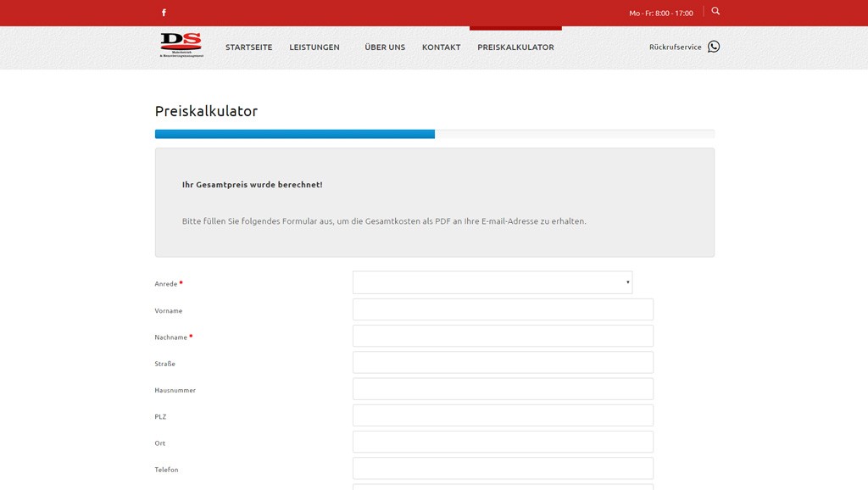Image resolution: width=868 pixels, height=490 pixels.
Task: Open the Facebook page icon
Action: [x=164, y=13]
